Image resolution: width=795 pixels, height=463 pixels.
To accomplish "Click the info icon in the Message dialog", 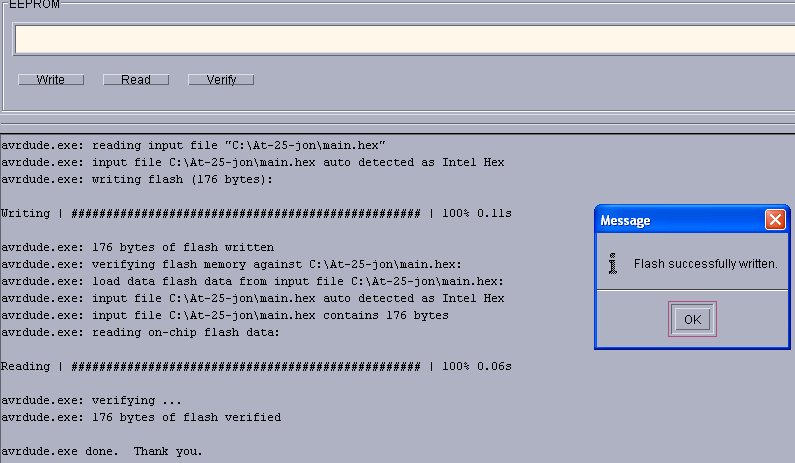I will 612,264.
